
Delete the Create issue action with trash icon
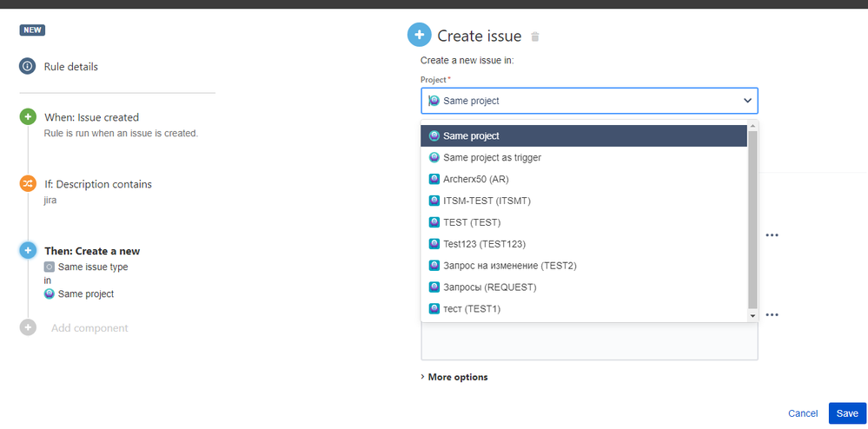pyautogui.click(x=534, y=36)
